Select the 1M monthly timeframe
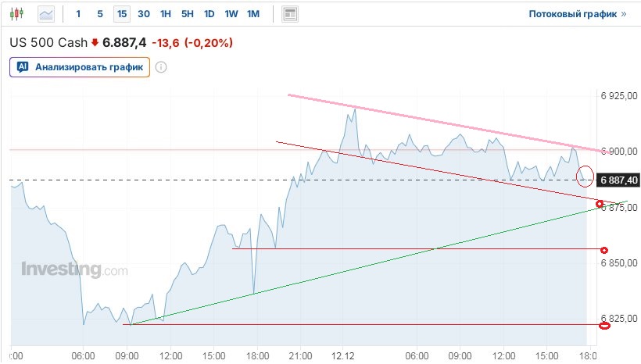The image size is (641, 364). [x=252, y=14]
